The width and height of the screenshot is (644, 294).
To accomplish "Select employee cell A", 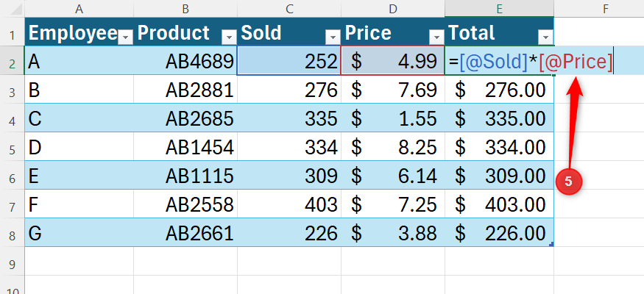I will (79, 60).
